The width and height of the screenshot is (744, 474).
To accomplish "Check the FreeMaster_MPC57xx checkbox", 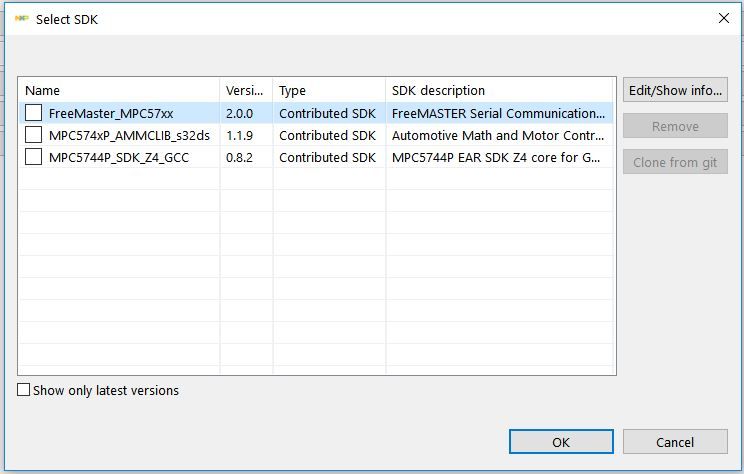I will [34, 113].
